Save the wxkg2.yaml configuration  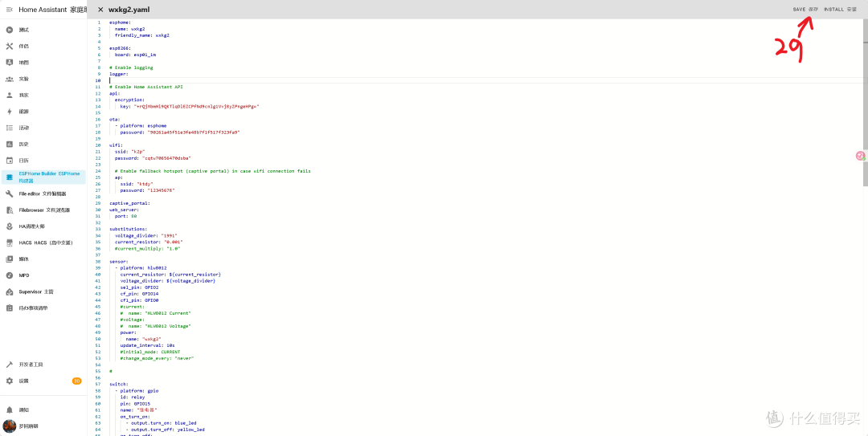pyautogui.click(x=805, y=10)
